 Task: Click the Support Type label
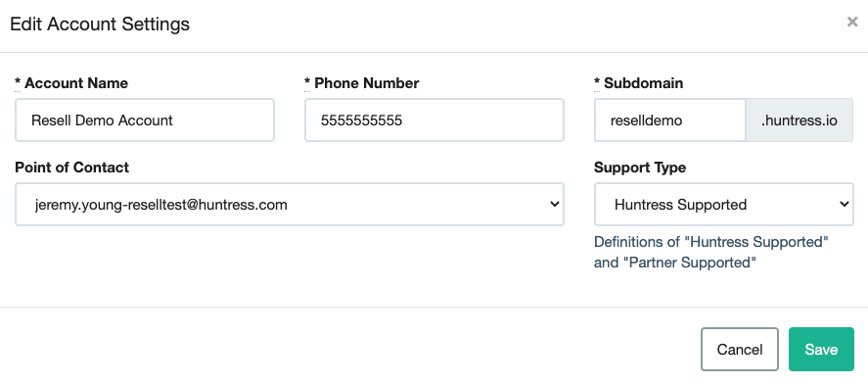tap(640, 168)
